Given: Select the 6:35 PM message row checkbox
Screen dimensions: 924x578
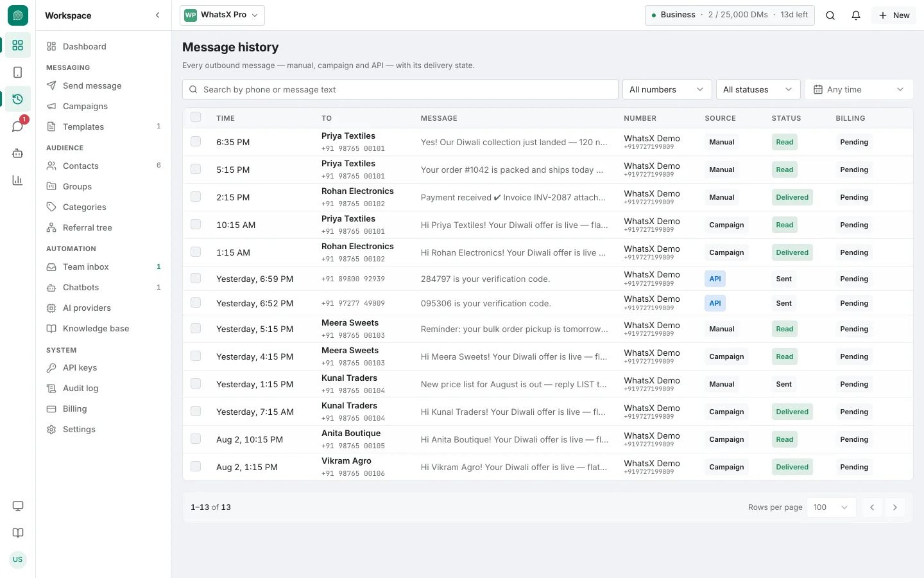Looking at the screenshot, I should 196,141.
